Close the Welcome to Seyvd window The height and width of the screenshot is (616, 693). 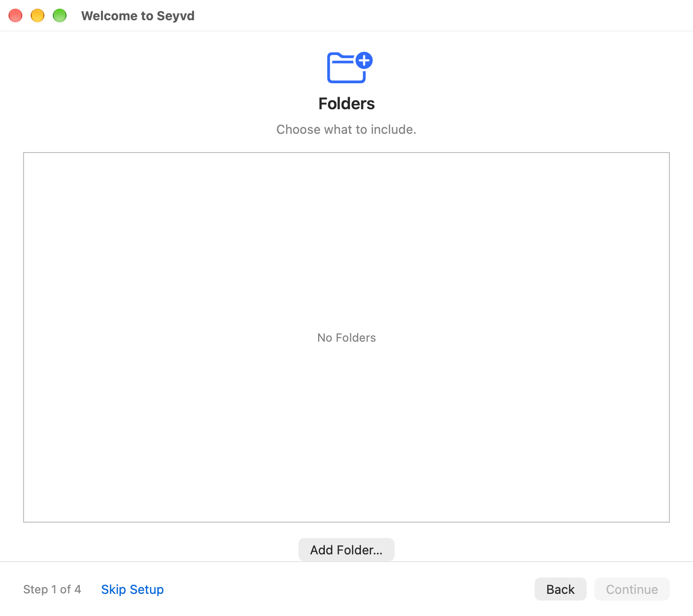pyautogui.click(x=15, y=15)
